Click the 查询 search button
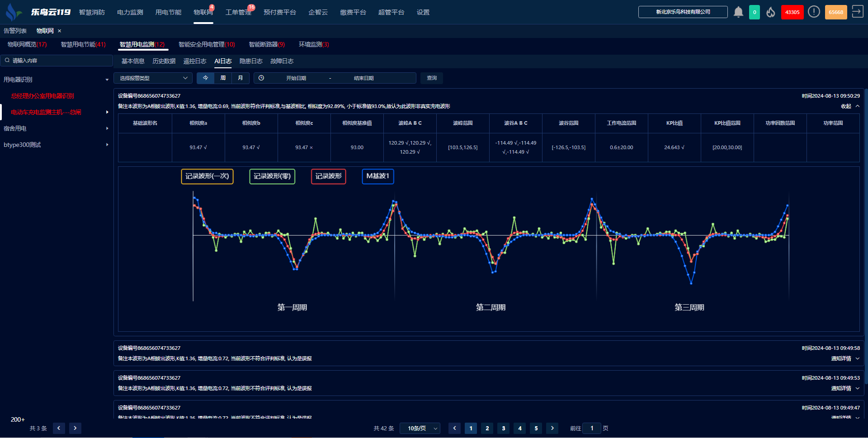Image resolution: width=868 pixels, height=438 pixels. 432,78
